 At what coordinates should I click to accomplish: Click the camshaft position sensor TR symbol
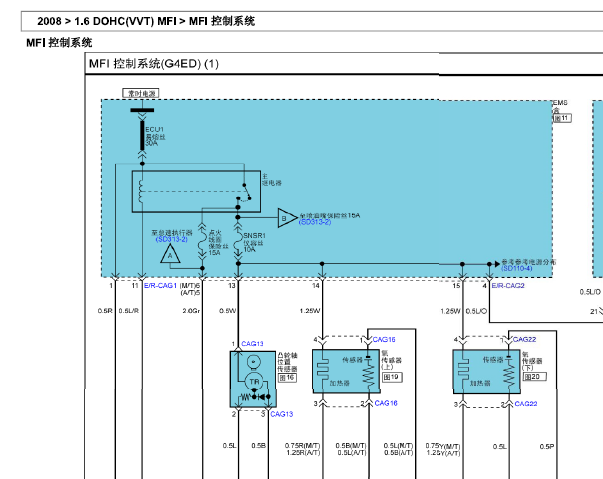254,381
